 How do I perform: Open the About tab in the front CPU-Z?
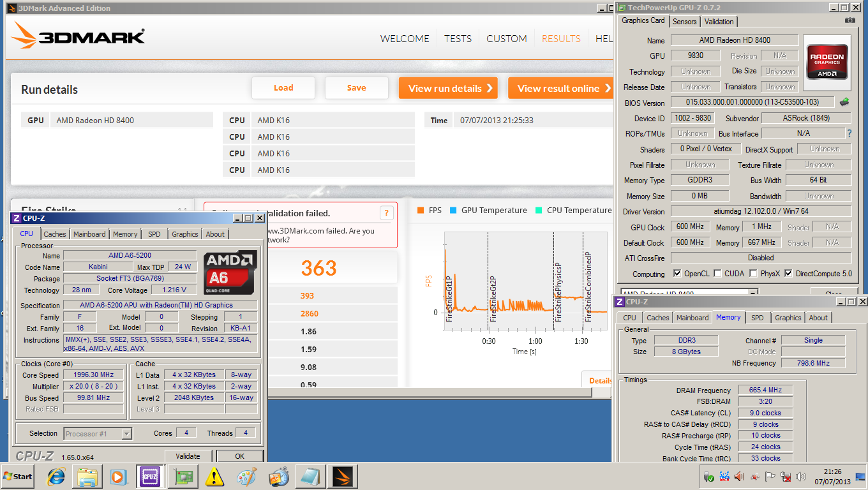pyautogui.click(x=215, y=234)
